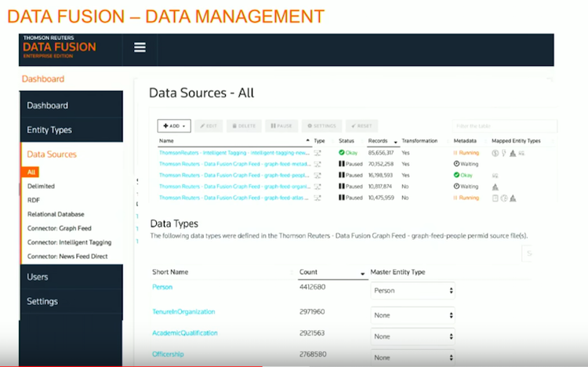588x367 pixels.
Task: Select Data Sources in the sidebar
Action: click(52, 154)
